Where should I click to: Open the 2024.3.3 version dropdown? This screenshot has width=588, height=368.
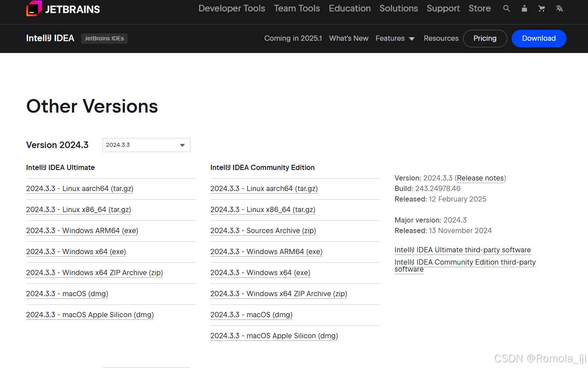click(146, 145)
